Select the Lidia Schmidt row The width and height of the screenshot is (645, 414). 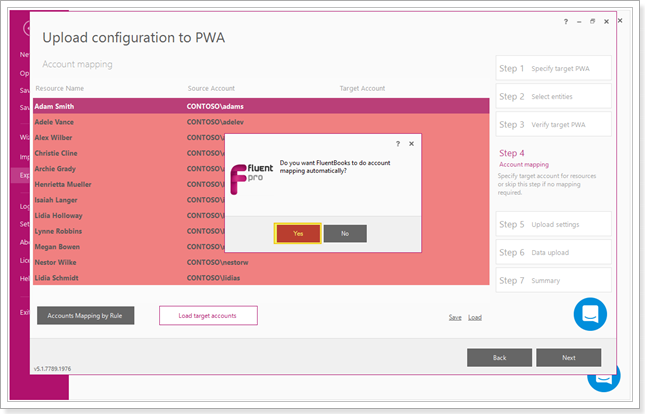(x=261, y=278)
